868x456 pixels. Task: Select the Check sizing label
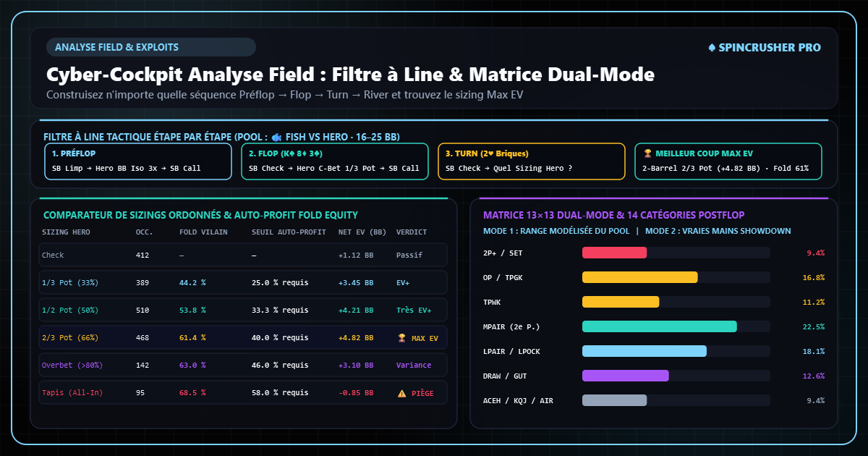(x=53, y=256)
